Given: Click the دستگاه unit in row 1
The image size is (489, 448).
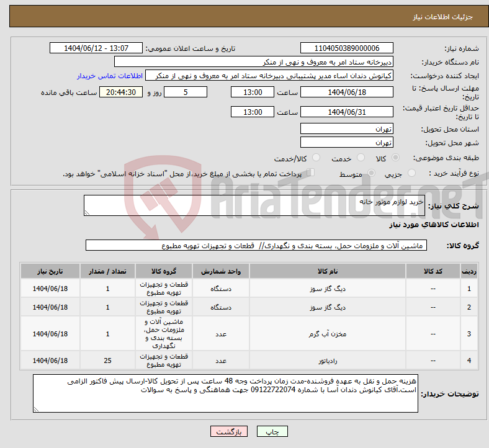Looking at the screenshot, I should [x=221, y=289].
